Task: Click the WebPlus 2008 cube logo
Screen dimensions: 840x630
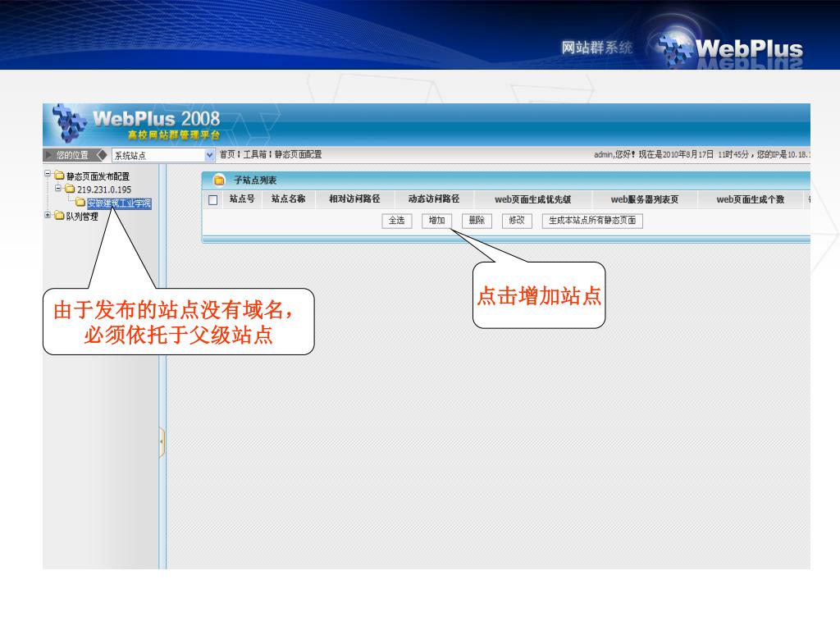Action: tap(69, 123)
